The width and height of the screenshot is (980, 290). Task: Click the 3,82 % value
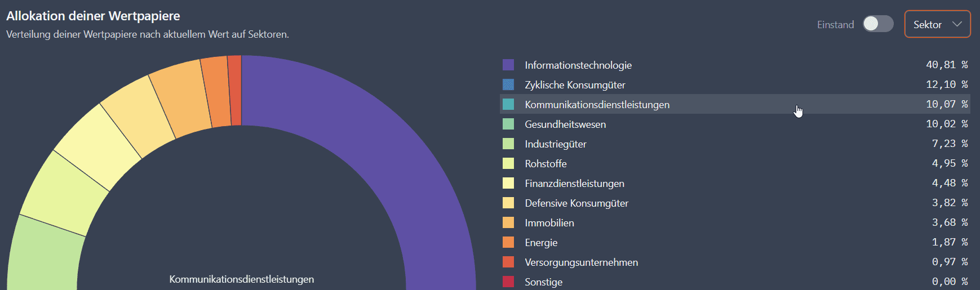[x=950, y=203]
